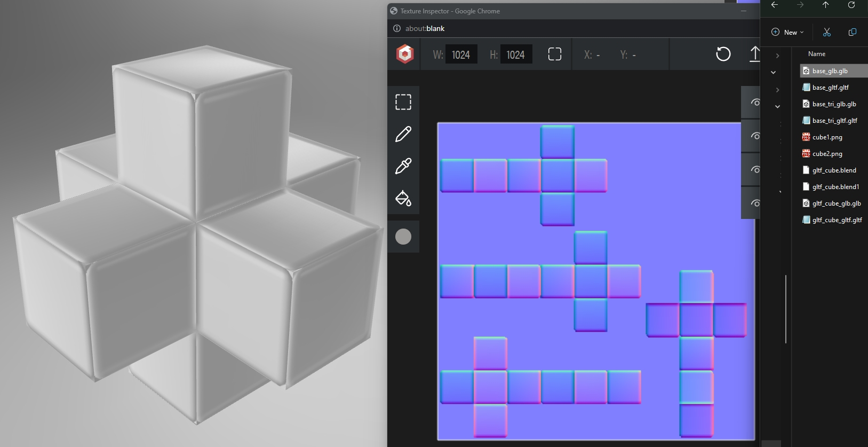Reset the texture with the circular arrow
The image size is (868, 447).
pyautogui.click(x=723, y=54)
